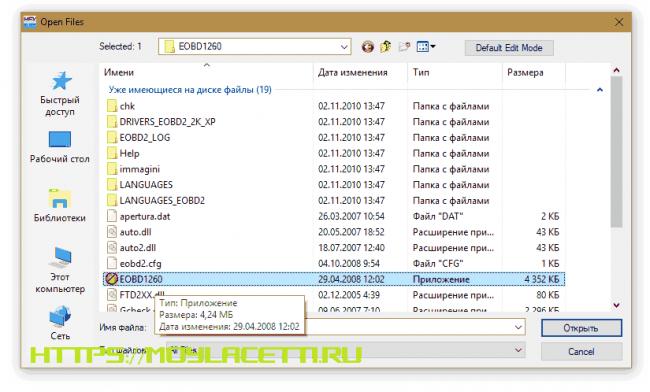
Task: Sort by Размера column header
Action: click(525, 73)
